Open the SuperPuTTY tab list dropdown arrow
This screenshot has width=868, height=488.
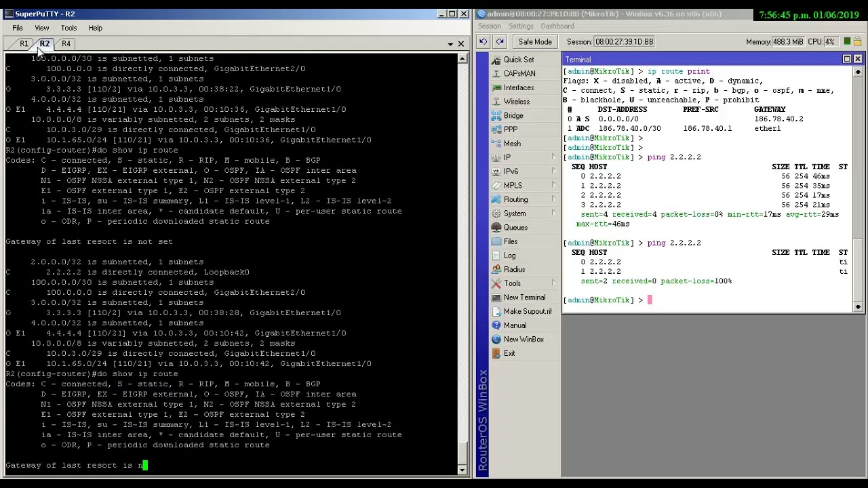[x=450, y=44]
